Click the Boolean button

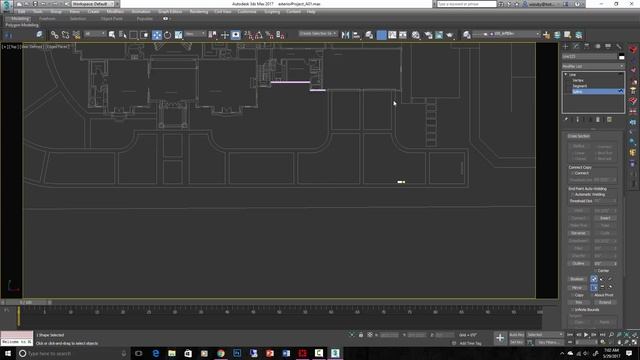click(x=577, y=279)
